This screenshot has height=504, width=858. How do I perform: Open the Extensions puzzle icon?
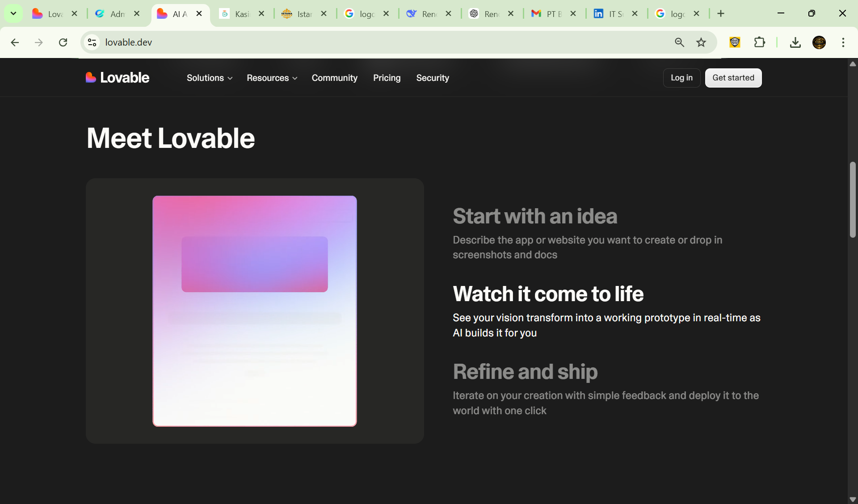[x=759, y=42]
